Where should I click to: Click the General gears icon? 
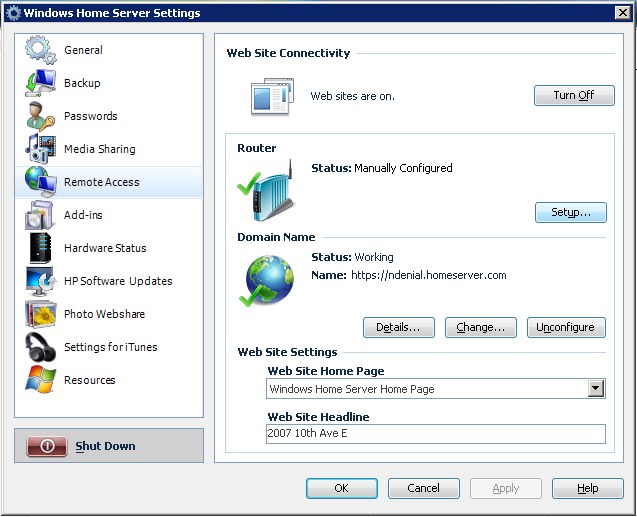(x=40, y=50)
